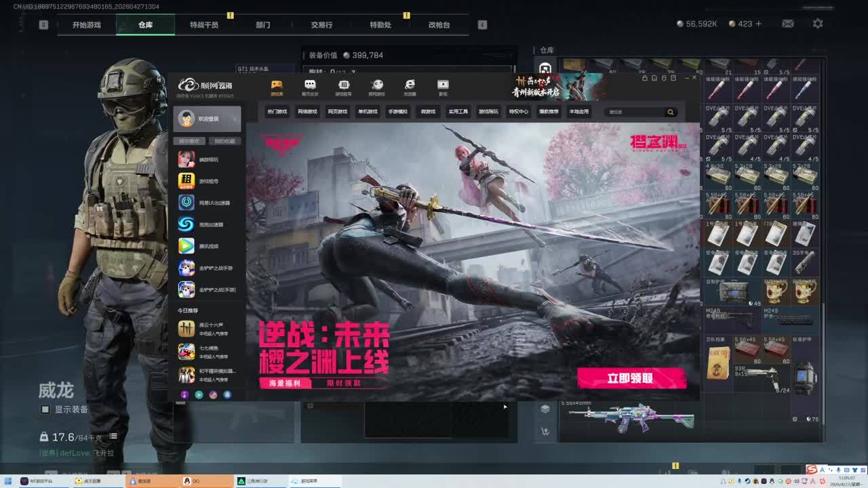Open 网易UU加速器 sidebar icon
This screenshot has height=488, width=868.
[186, 203]
